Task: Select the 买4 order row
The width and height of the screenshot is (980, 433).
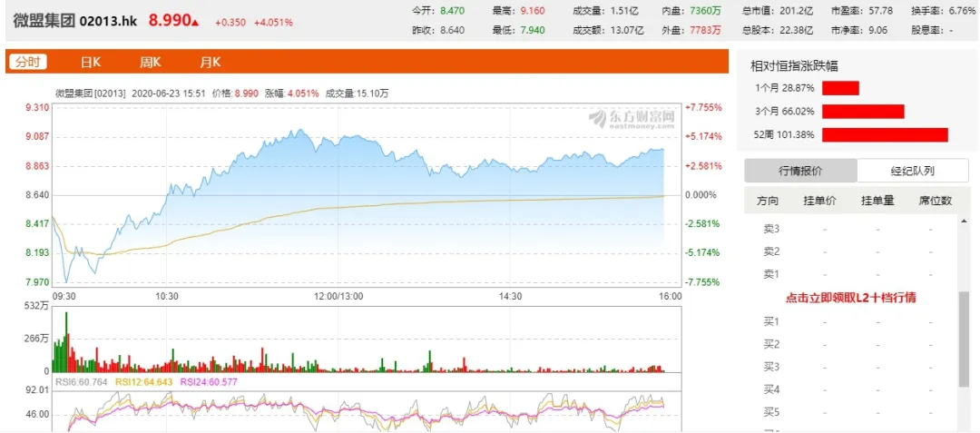Action: (850, 390)
